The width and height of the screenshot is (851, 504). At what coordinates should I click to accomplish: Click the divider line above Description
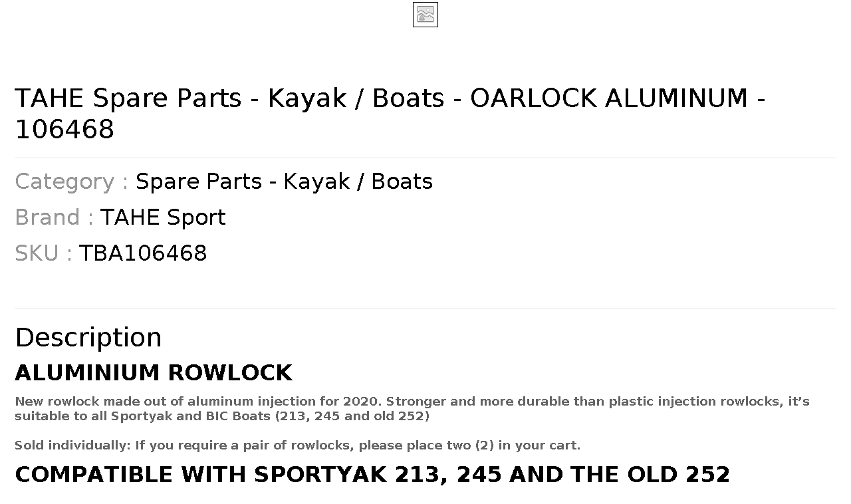point(425,309)
